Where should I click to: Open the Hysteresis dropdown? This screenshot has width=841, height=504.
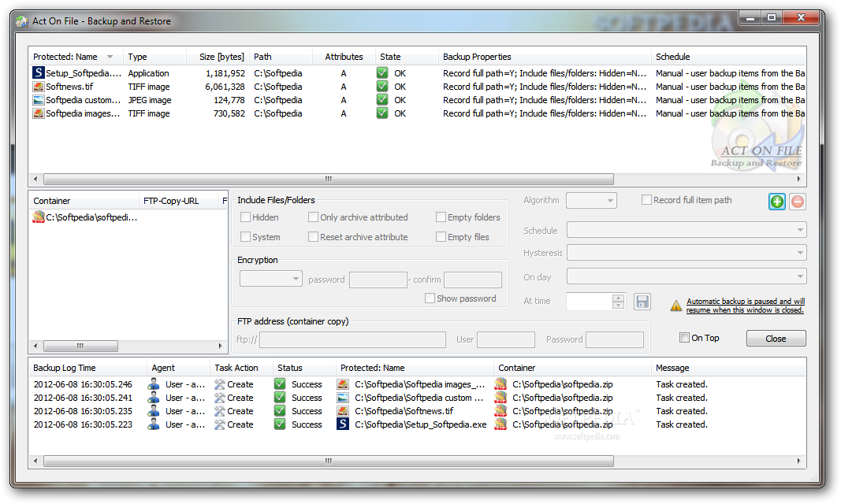tap(687, 253)
